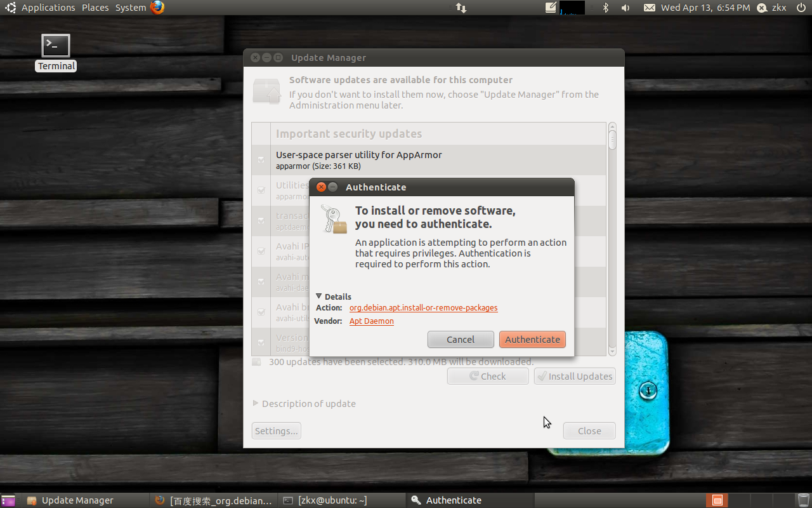Image resolution: width=812 pixels, height=508 pixels.
Task: Click the Install Updates button
Action: [x=575, y=377]
